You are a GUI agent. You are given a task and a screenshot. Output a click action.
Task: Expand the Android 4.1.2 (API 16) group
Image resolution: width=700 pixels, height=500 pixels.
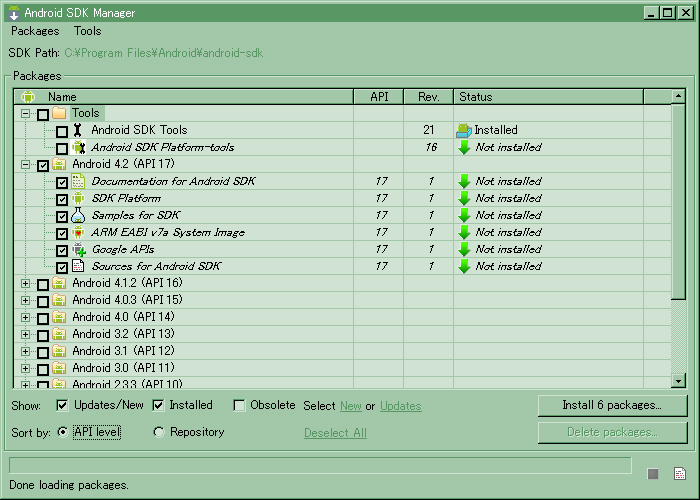(x=25, y=283)
